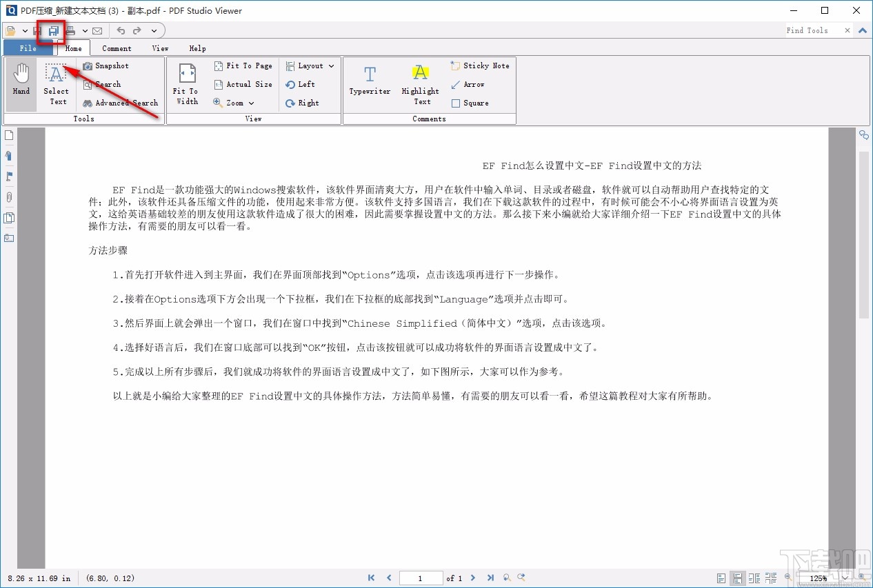Go to previous page
The height and width of the screenshot is (588, 873).
pos(389,578)
